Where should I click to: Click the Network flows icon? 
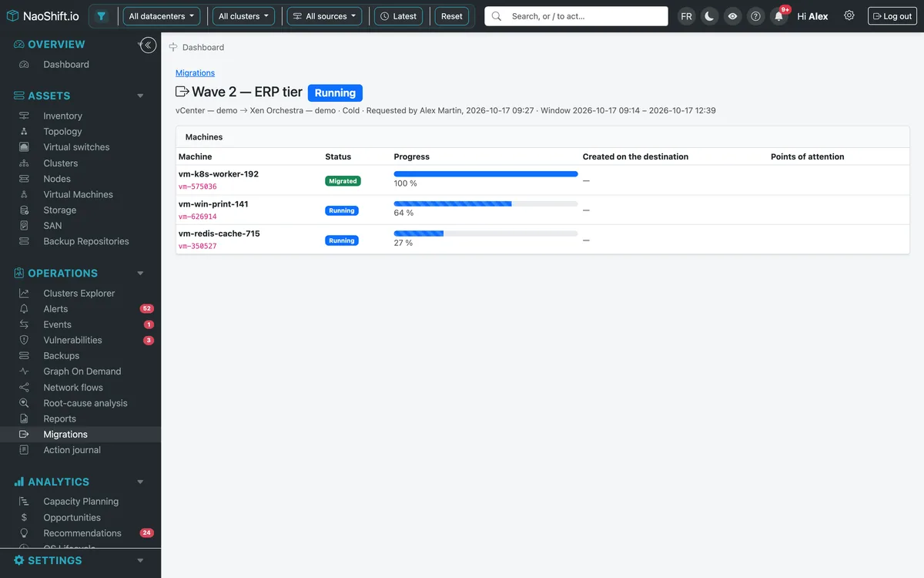(25, 388)
